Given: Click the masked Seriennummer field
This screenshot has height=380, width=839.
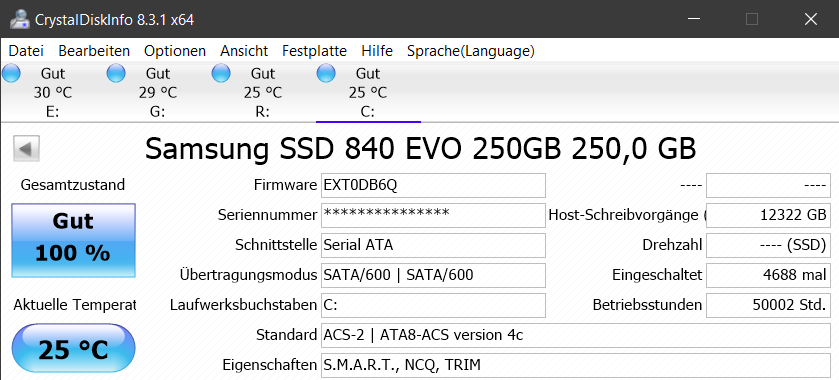Looking at the screenshot, I should [433, 215].
